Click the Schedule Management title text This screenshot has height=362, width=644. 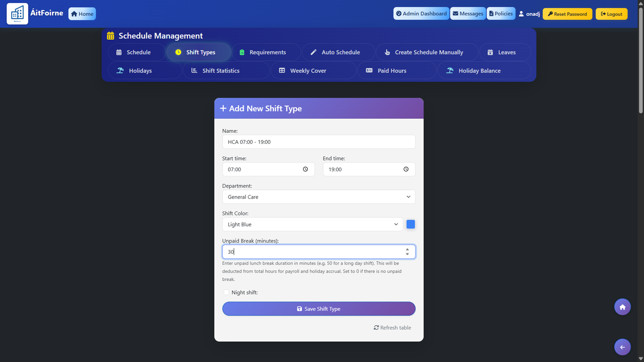tap(161, 36)
